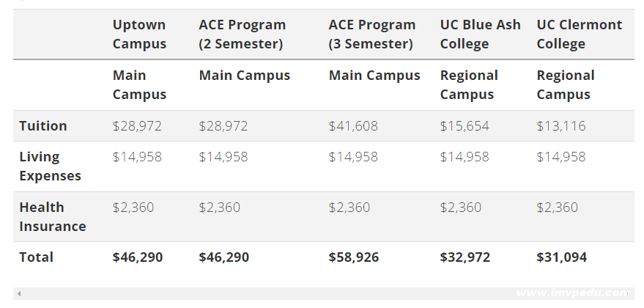This screenshot has height=308, width=644.
Task: Select the $15,654 tuition cell
Action: pyautogui.click(x=465, y=126)
